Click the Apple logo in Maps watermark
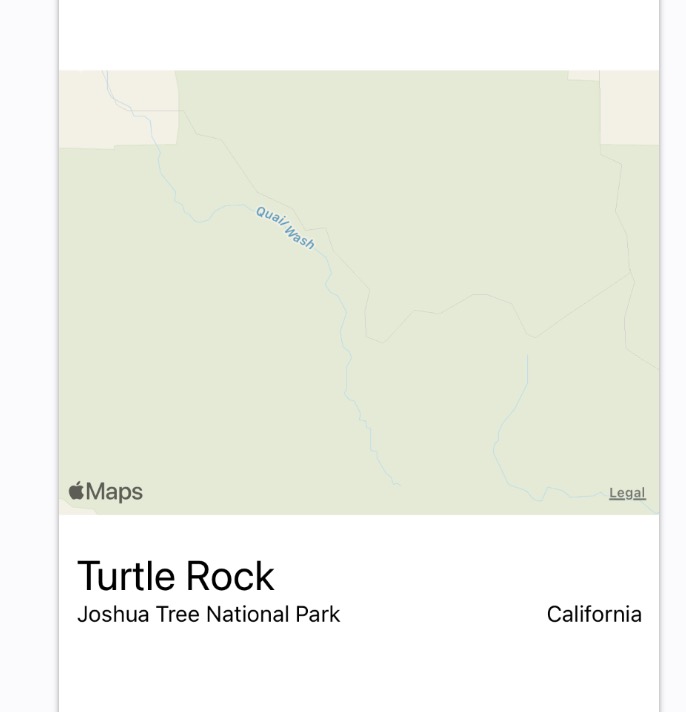Viewport: 686px width, 712px height. pos(76,491)
